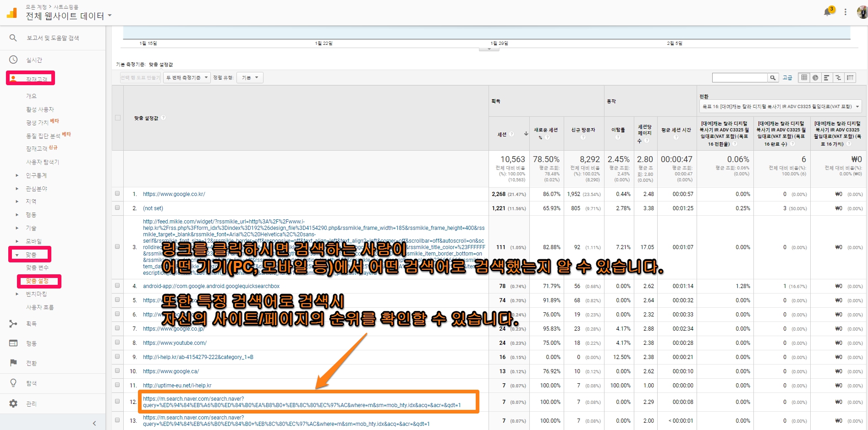Image resolution: width=868 pixels, height=430 pixels.
Task: Open the 고급 advanced filter link
Action: tap(787, 77)
